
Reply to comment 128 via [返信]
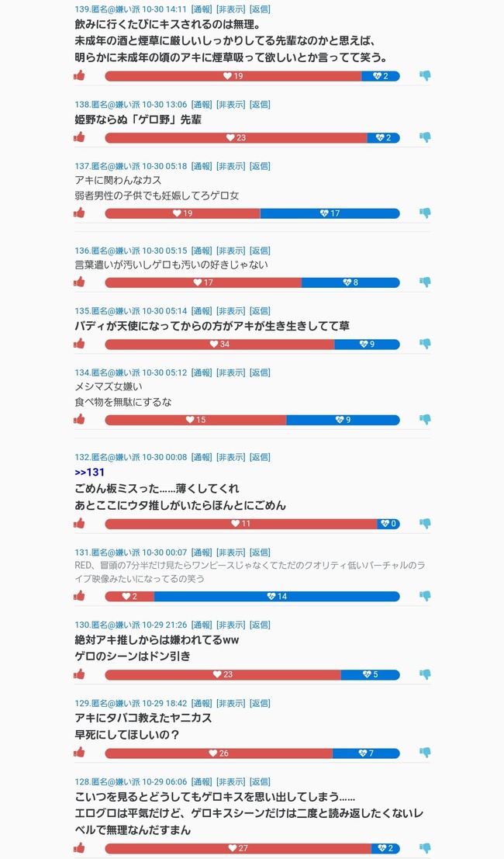point(259,782)
